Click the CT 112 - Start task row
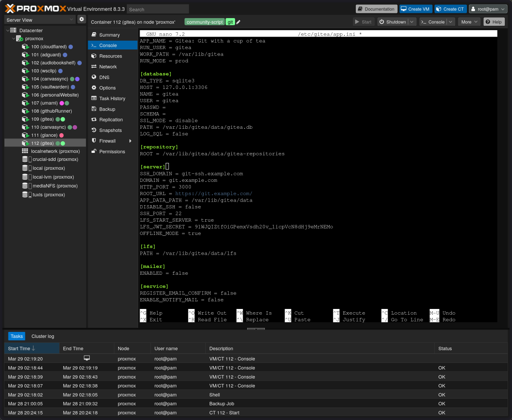This screenshot has width=512, height=420. tap(256, 412)
